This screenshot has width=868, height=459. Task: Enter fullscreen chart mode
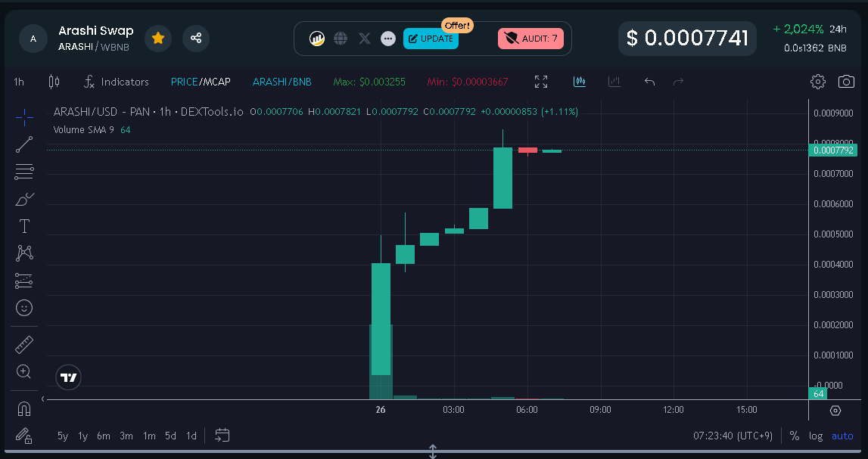541,82
